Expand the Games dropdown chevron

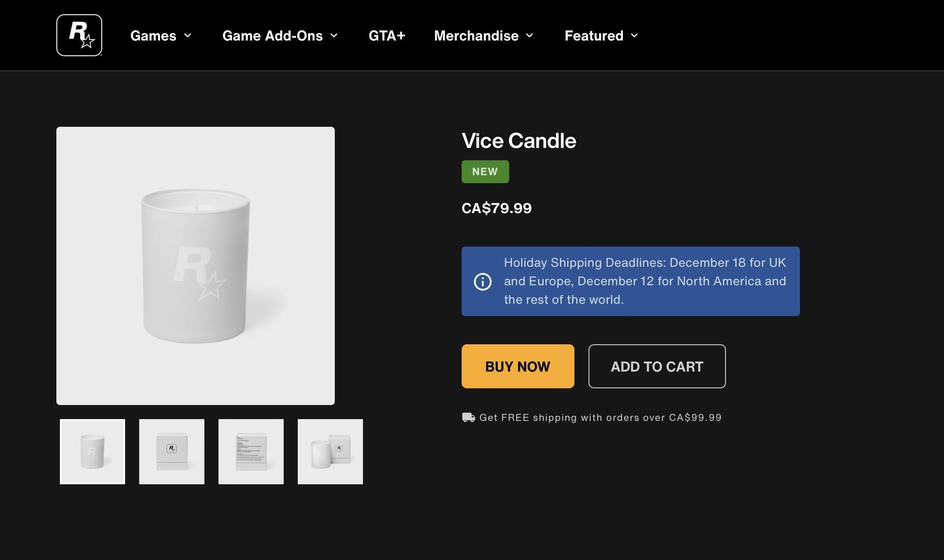pyautogui.click(x=188, y=36)
